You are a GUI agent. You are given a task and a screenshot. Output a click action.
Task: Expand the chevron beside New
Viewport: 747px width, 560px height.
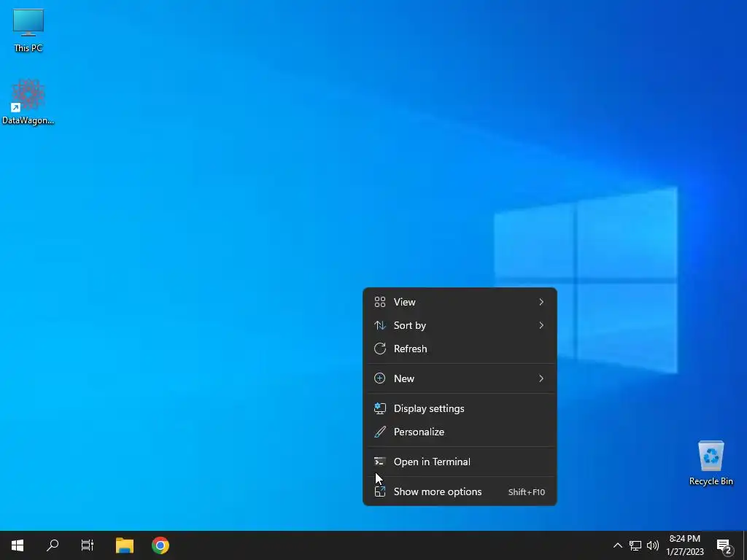(541, 378)
